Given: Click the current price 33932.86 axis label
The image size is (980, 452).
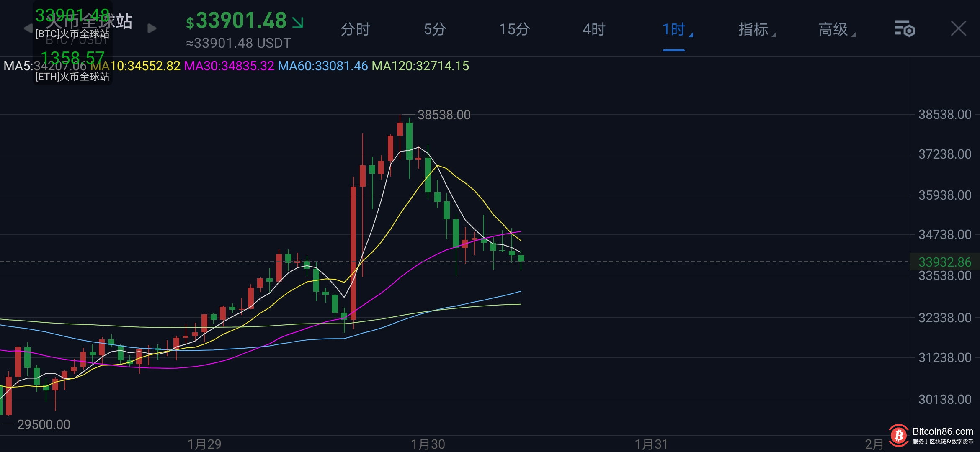Looking at the screenshot, I should pos(944,262).
